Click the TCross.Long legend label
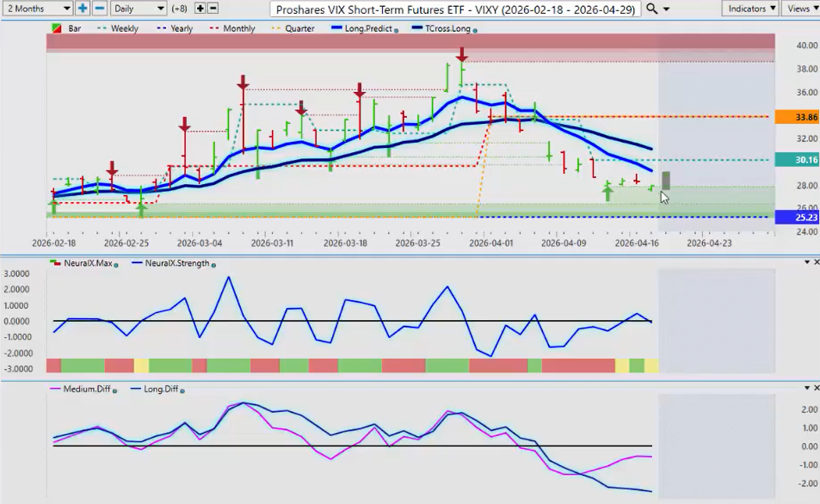This screenshot has width=820, height=504. (x=443, y=28)
